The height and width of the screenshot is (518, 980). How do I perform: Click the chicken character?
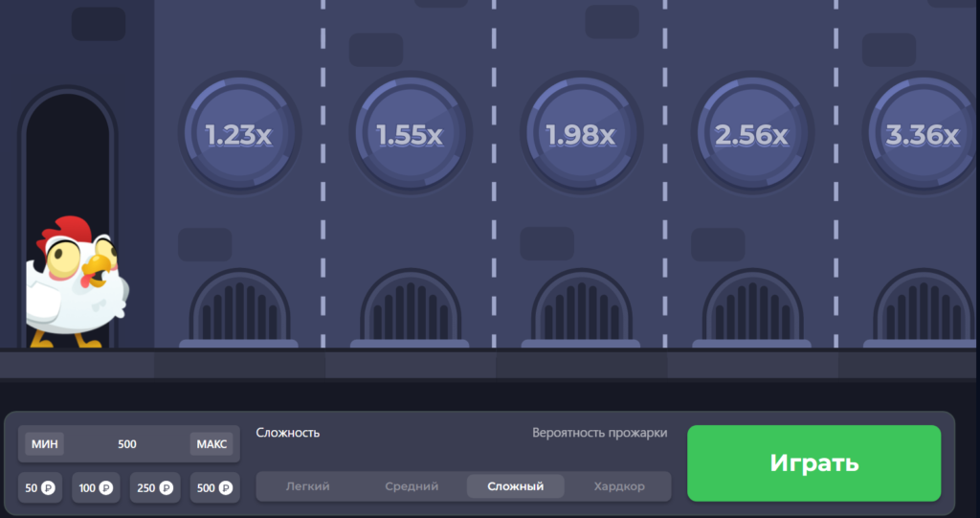75,282
